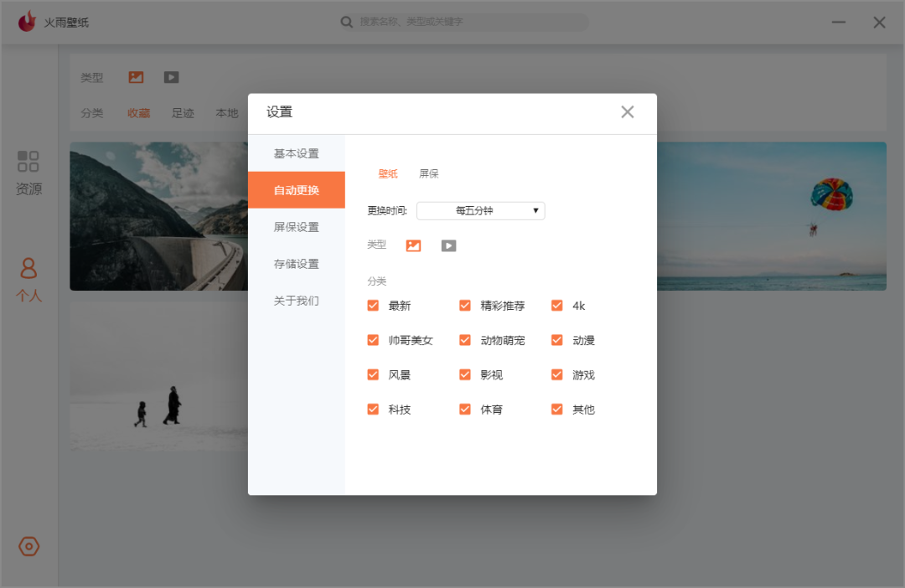Open the 存储设置 section

[x=297, y=264]
